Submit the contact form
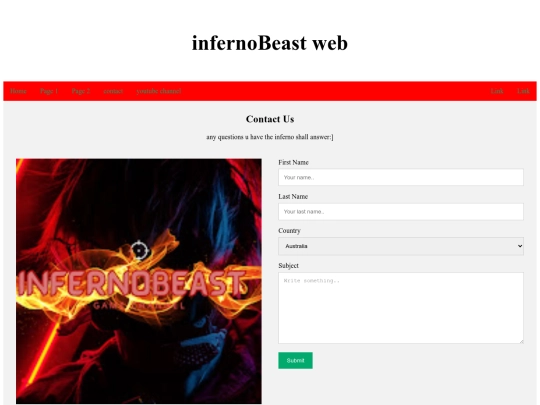 295,361
